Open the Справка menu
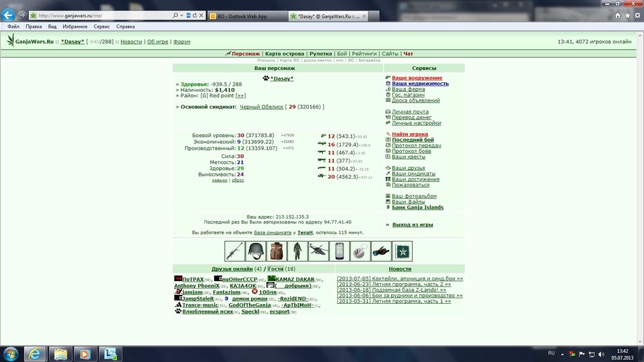The width and height of the screenshot is (644, 362). click(125, 26)
